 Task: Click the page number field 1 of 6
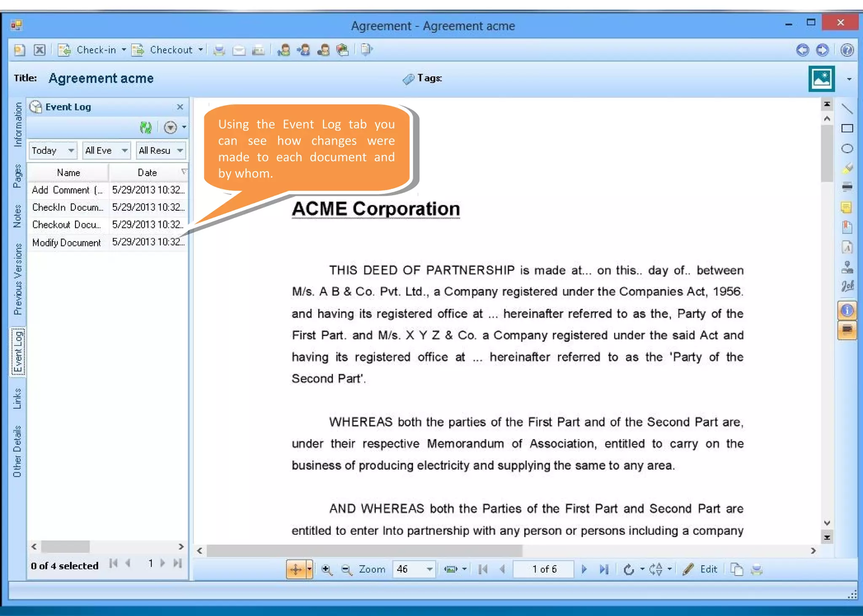coord(544,570)
